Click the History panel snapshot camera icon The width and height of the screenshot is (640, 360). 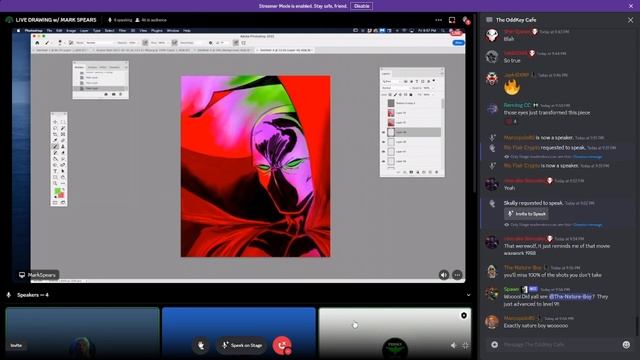tap(113, 94)
